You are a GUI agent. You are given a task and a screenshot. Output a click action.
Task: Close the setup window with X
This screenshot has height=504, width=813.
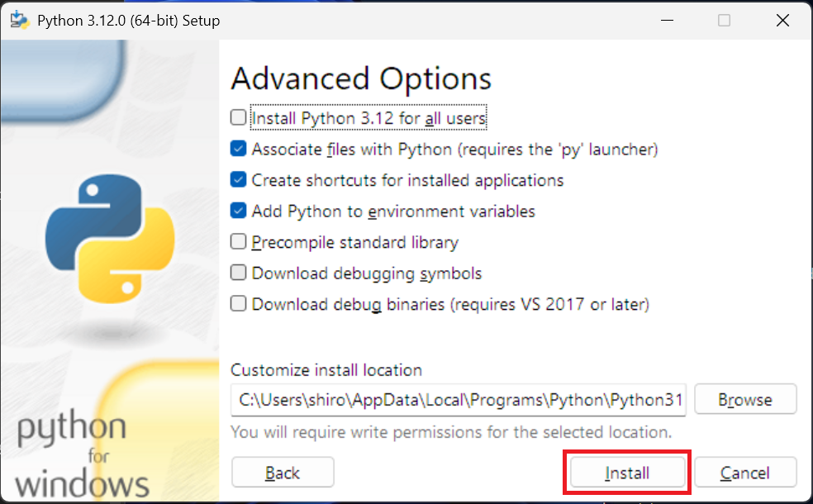pos(783,20)
